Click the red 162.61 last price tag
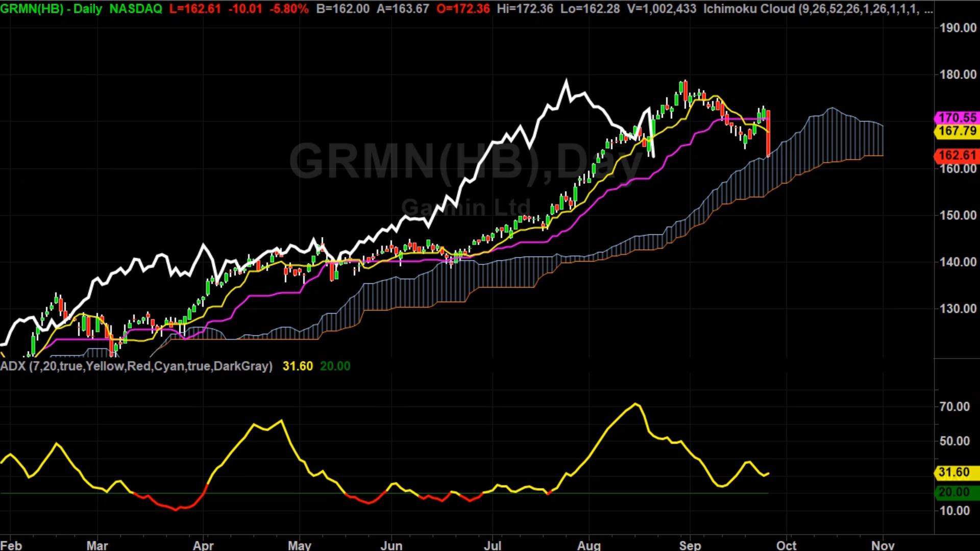The height and width of the screenshot is (551, 980). [x=957, y=155]
